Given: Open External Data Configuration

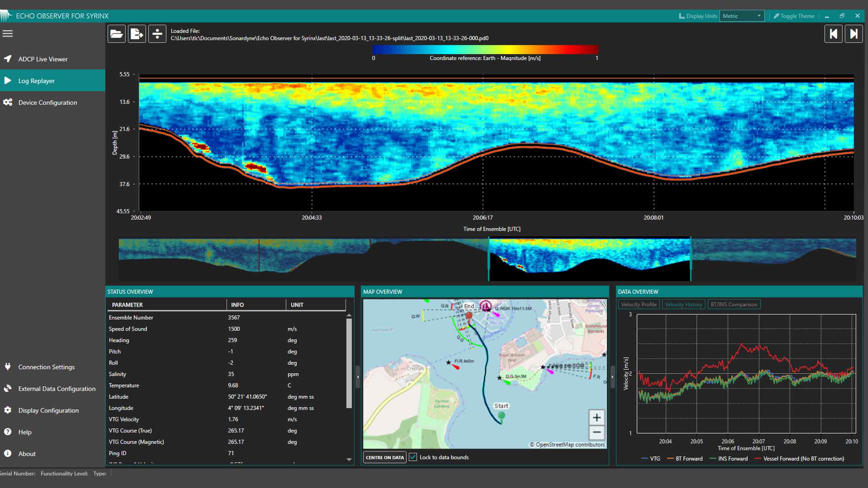Looking at the screenshot, I should click(x=52, y=389).
